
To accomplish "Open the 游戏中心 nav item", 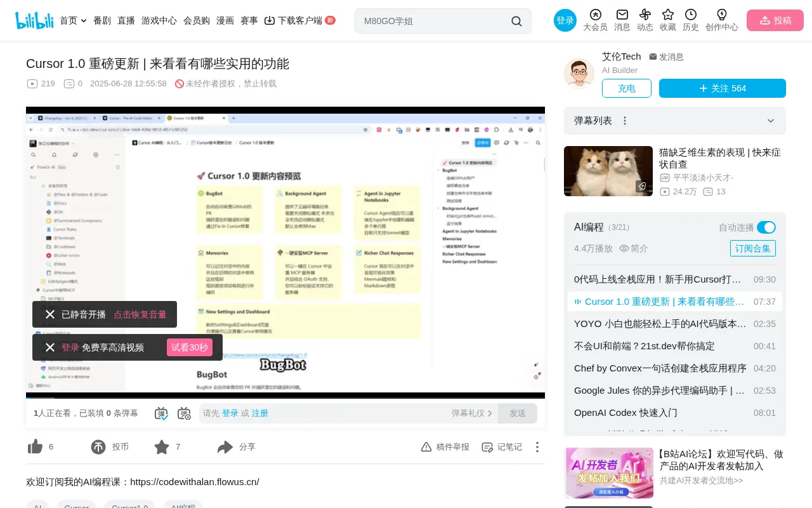I will click(x=159, y=20).
